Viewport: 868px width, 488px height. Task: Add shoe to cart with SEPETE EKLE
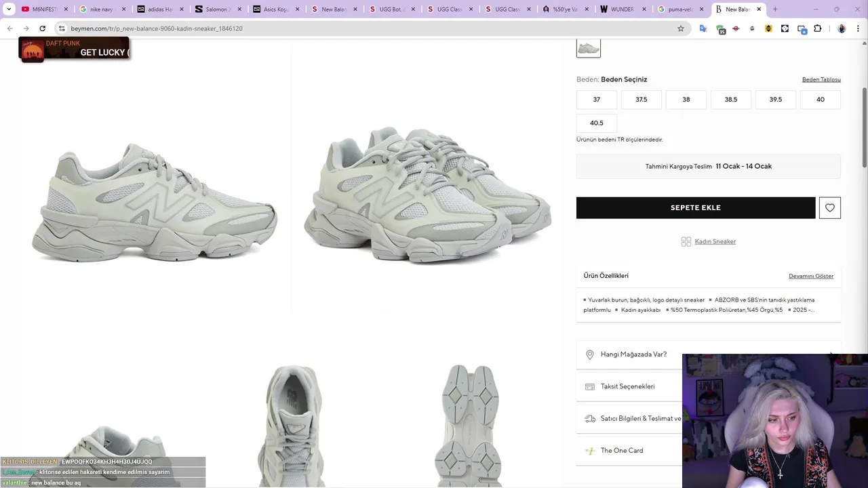[696, 208]
